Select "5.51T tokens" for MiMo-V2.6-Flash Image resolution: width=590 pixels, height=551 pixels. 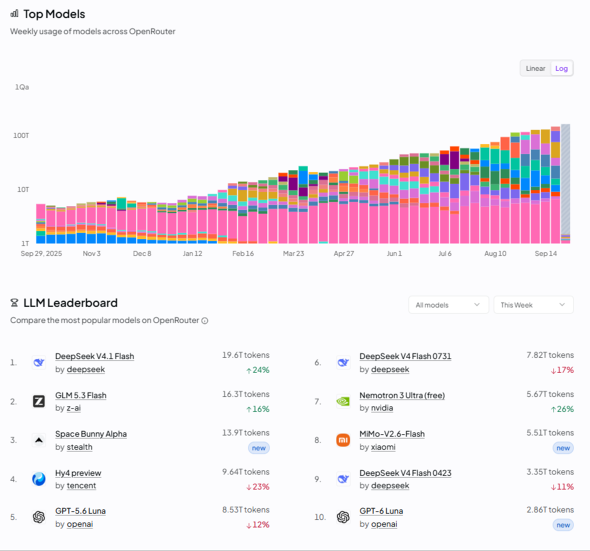coord(550,433)
